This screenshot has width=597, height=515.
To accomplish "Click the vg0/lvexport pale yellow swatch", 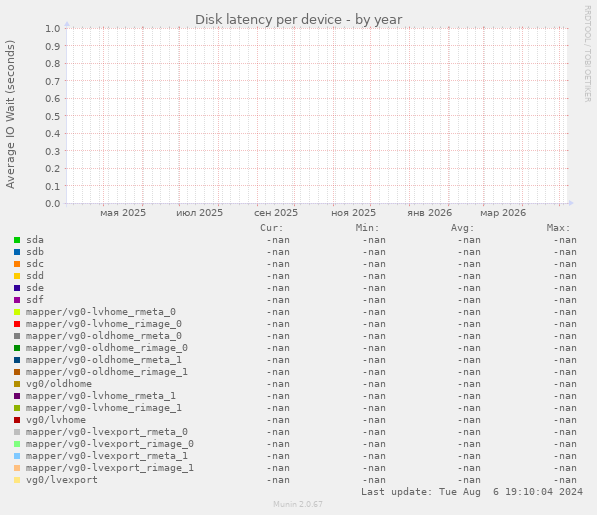I will 17,480.
